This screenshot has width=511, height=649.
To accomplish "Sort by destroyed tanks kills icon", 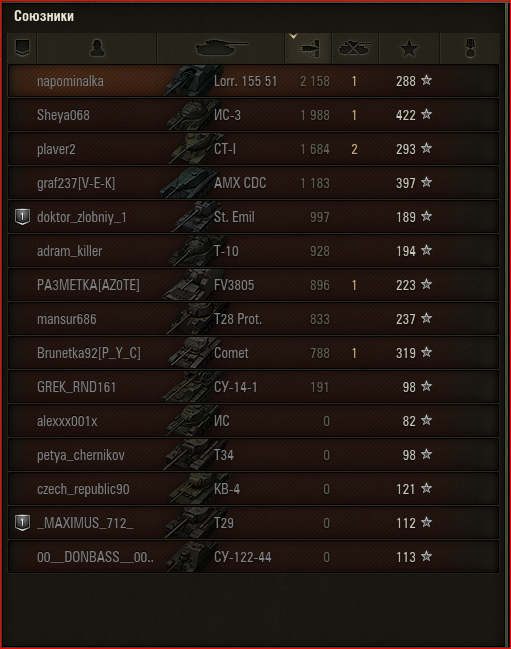I will 355,48.
